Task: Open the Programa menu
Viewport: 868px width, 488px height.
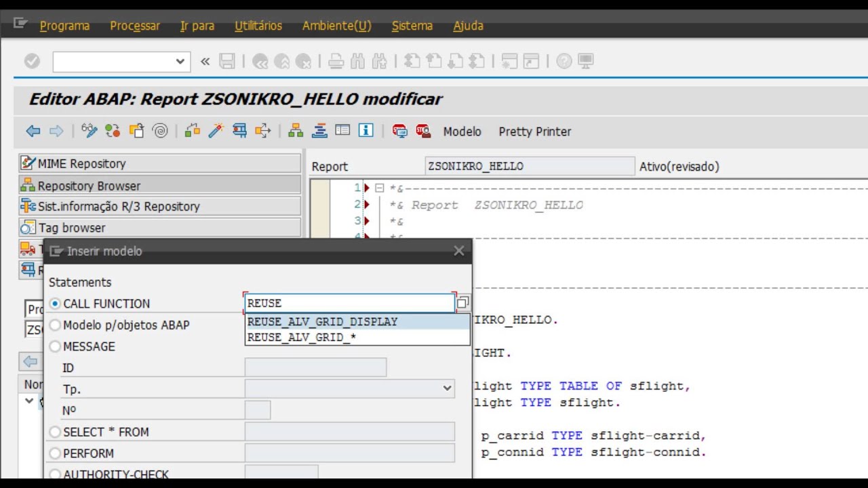Action: coord(64,26)
